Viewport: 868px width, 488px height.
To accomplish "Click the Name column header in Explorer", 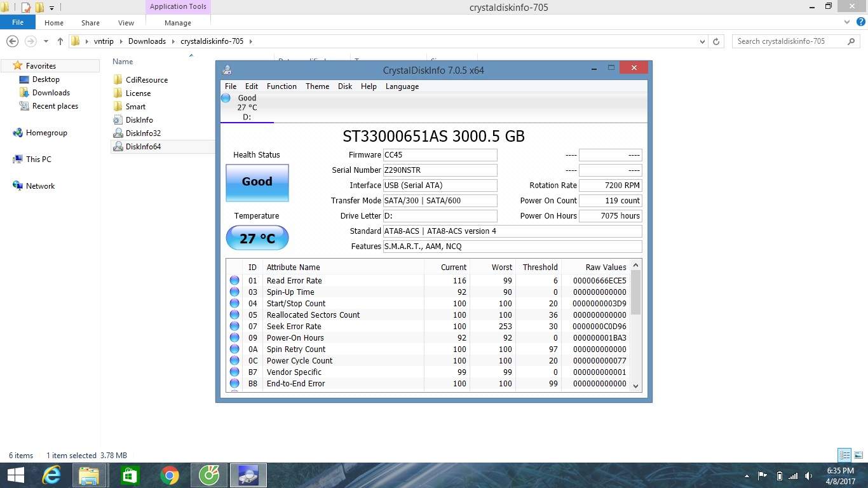I will point(123,62).
